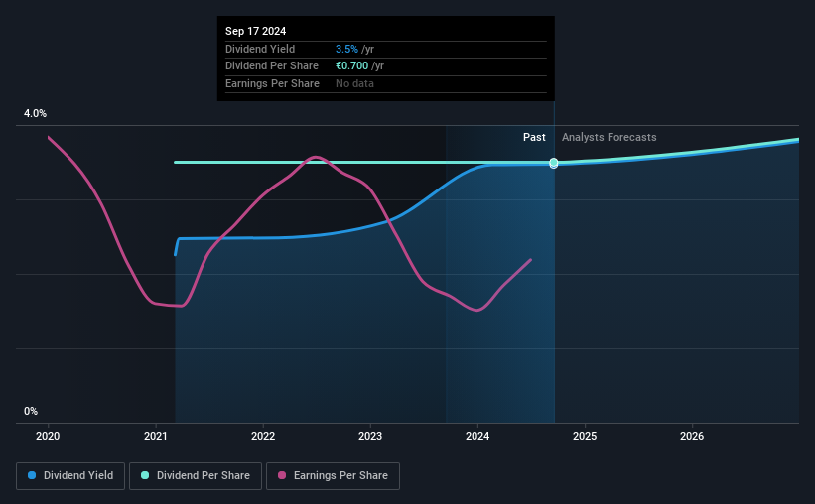Click the Sep 17 2024 tooltip date
The height and width of the screenshot is (504, 815).
(256, 31)
